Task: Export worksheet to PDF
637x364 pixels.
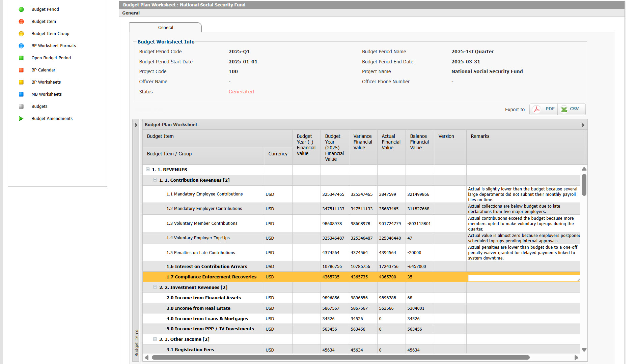Action: point(544,109)
